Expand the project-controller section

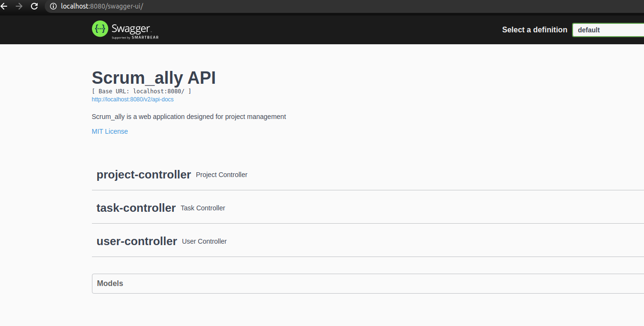click(144, 174)
